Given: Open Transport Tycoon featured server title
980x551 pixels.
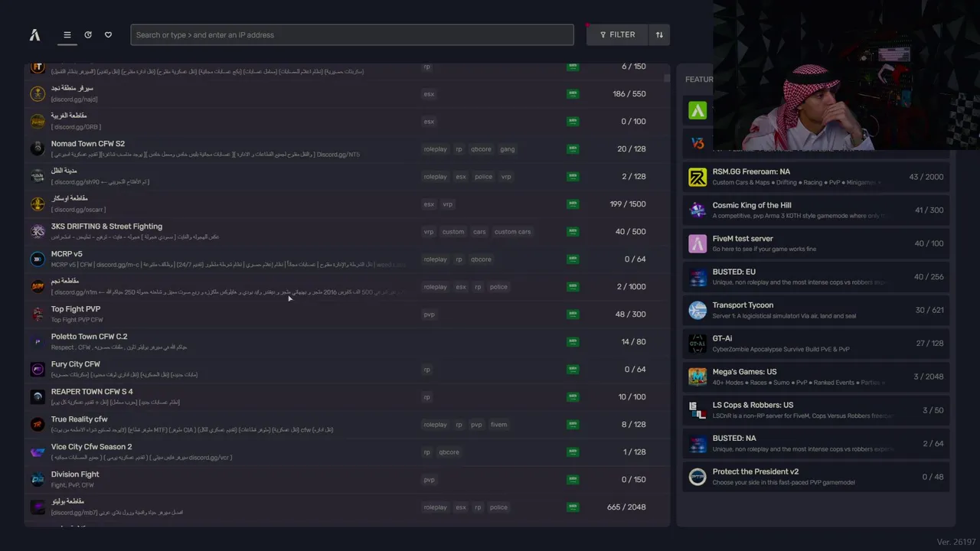Looking at the screenshot, I should click(x=743, y=305).
